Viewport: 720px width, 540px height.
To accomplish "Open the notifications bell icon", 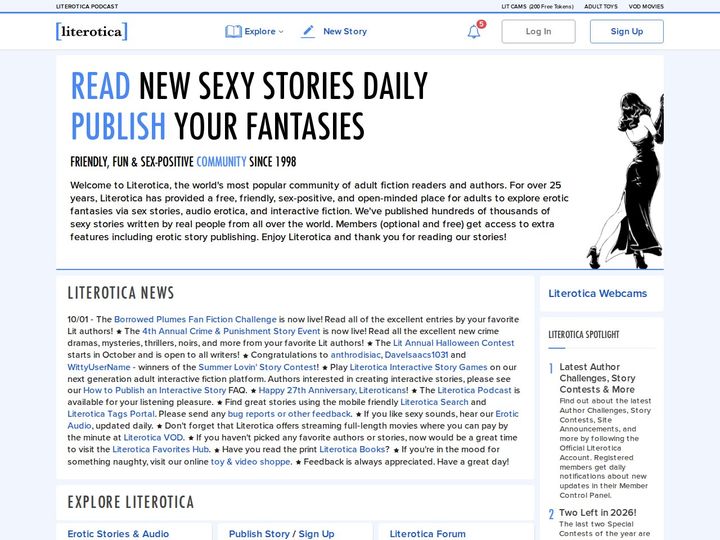I will point(474,32).
